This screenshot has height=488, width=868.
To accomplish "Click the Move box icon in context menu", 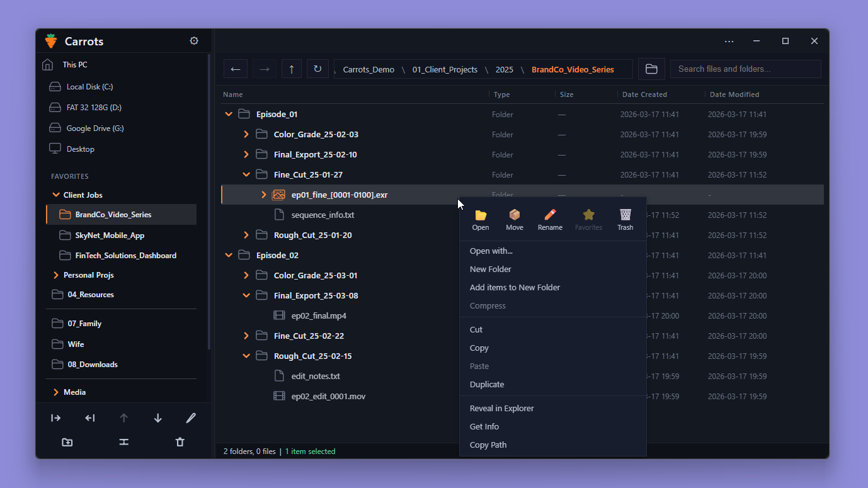I will tap(515, 215).
